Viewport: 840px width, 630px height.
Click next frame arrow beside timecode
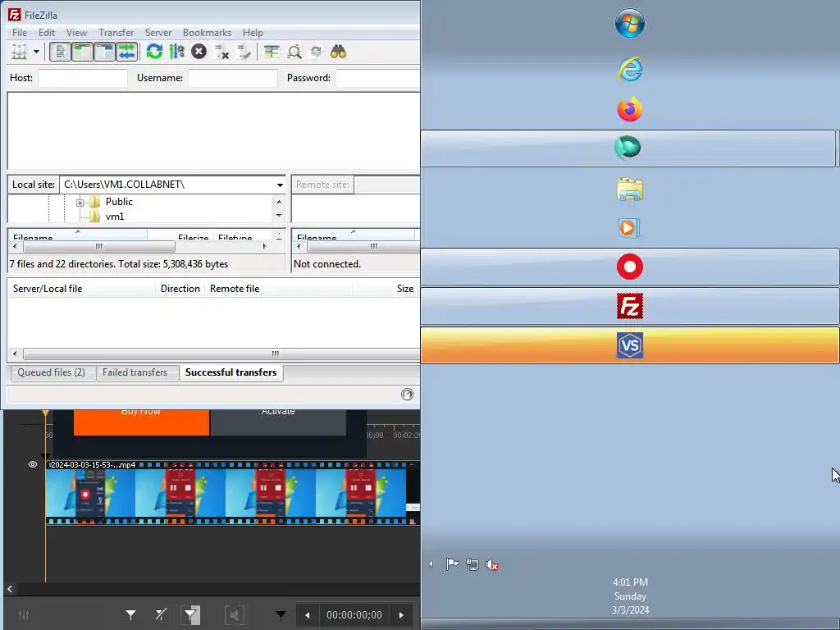click(401, 615)
